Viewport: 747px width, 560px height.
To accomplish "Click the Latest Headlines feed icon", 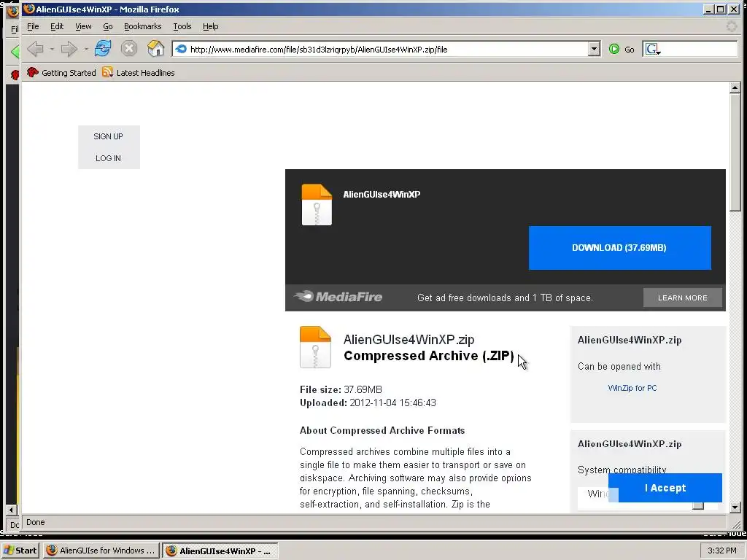I will [x=108, y=72].
